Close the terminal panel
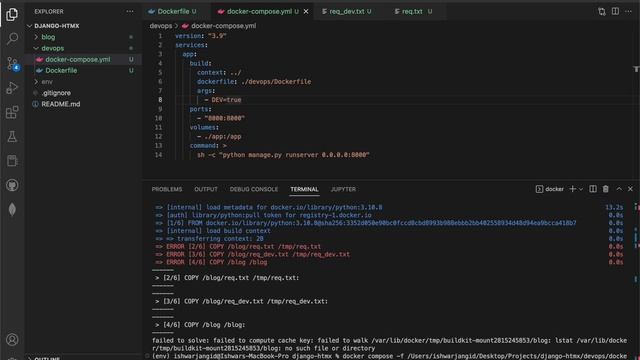Screen dimensions: 640x360 point(630,189)
